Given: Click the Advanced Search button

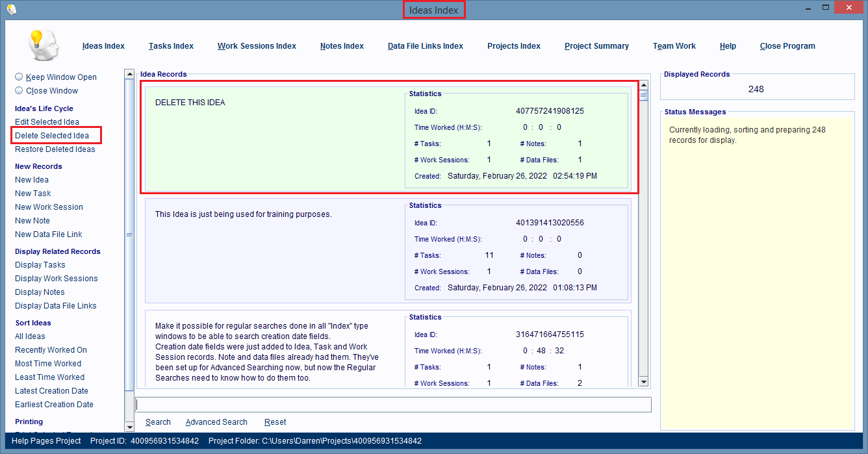Looking at the screenshot, I should [x=216, y=422].
